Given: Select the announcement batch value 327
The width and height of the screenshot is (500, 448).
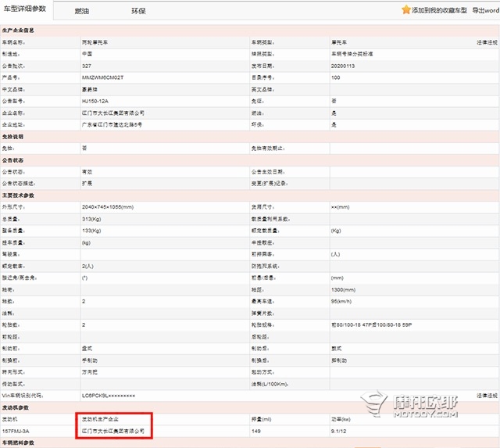Looking at the screenshot, I should 87,66.
